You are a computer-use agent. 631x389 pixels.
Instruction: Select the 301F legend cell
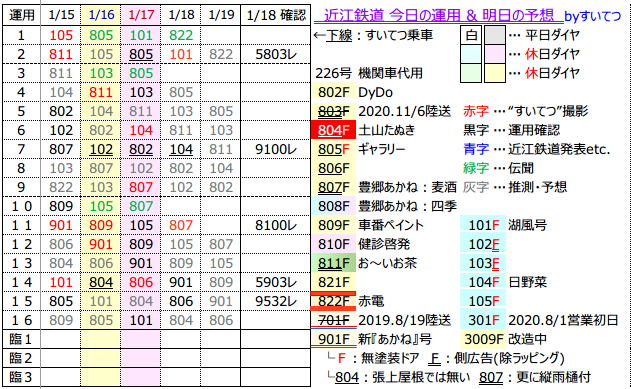[x=483, y=320]
